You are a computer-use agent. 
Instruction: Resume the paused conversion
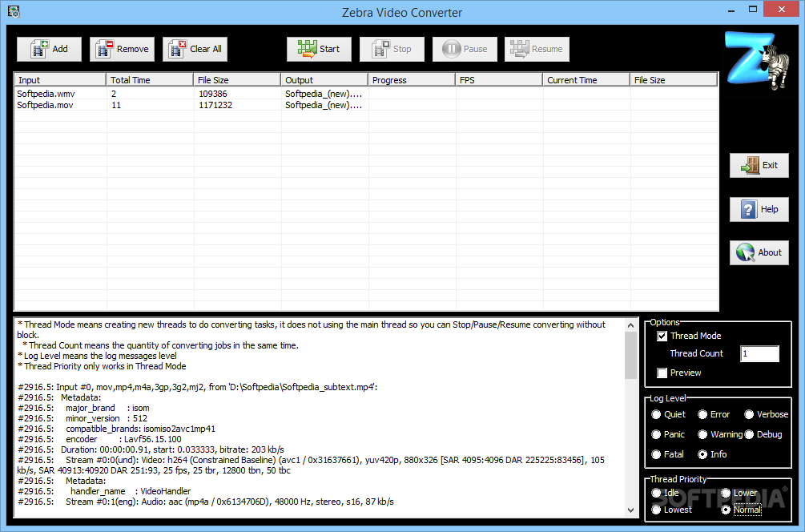(x=537, y=50)
